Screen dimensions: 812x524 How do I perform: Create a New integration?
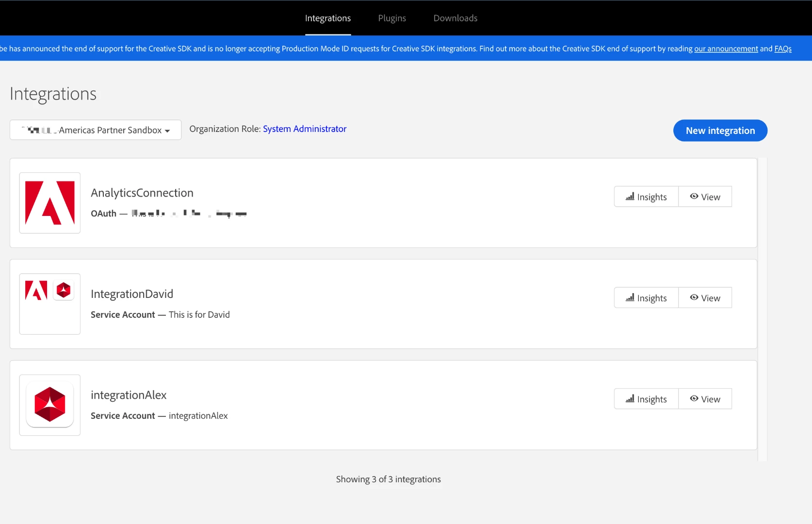tap(720, 131)
